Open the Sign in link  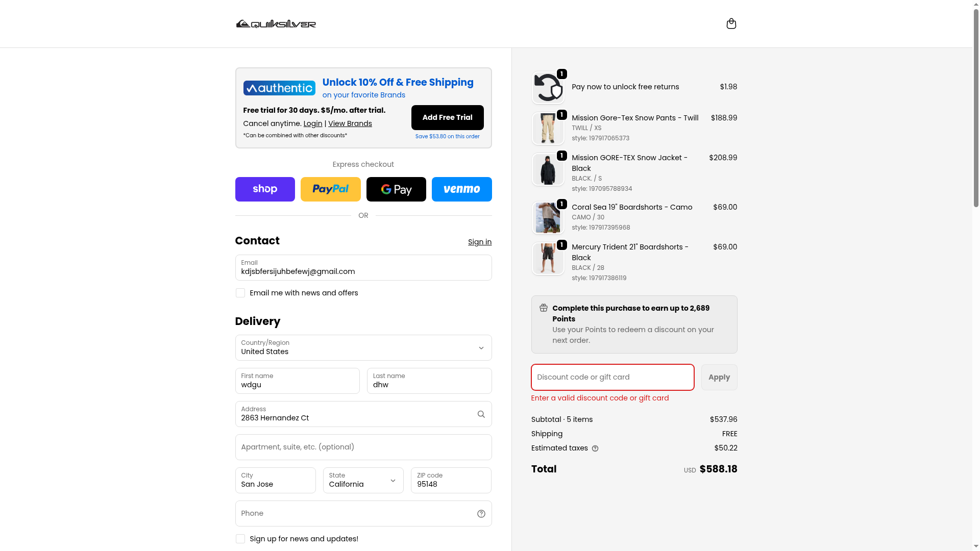(479, 242)
